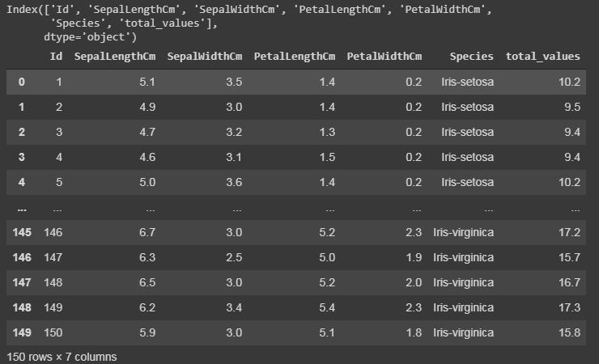Click the Species column header
The image size is (599, 364).
pyautogui.click(x=471, y=57)
